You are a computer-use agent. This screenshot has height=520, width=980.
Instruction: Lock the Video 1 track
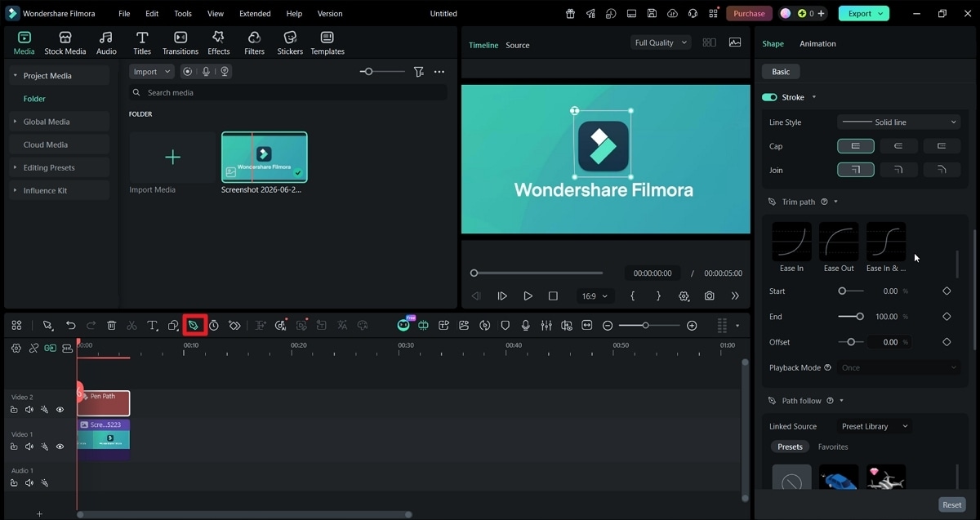tap(14, 447)
